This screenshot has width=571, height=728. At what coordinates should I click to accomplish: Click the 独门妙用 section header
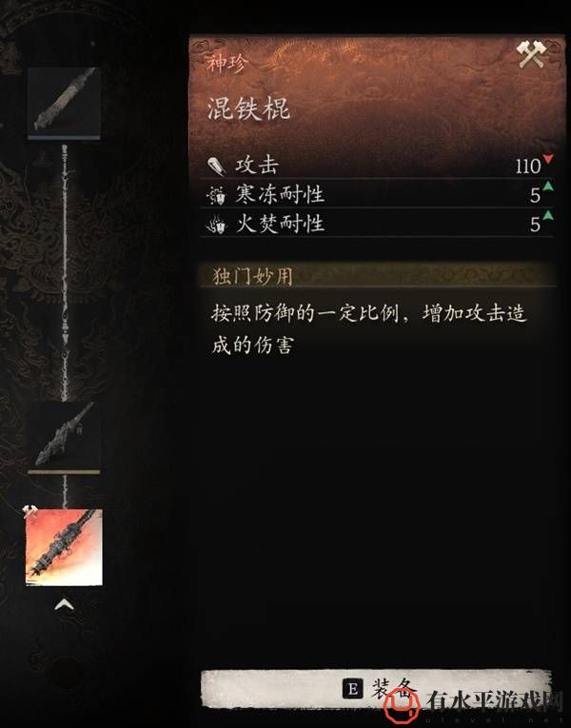pyautogui.click(x=252, y=277)
